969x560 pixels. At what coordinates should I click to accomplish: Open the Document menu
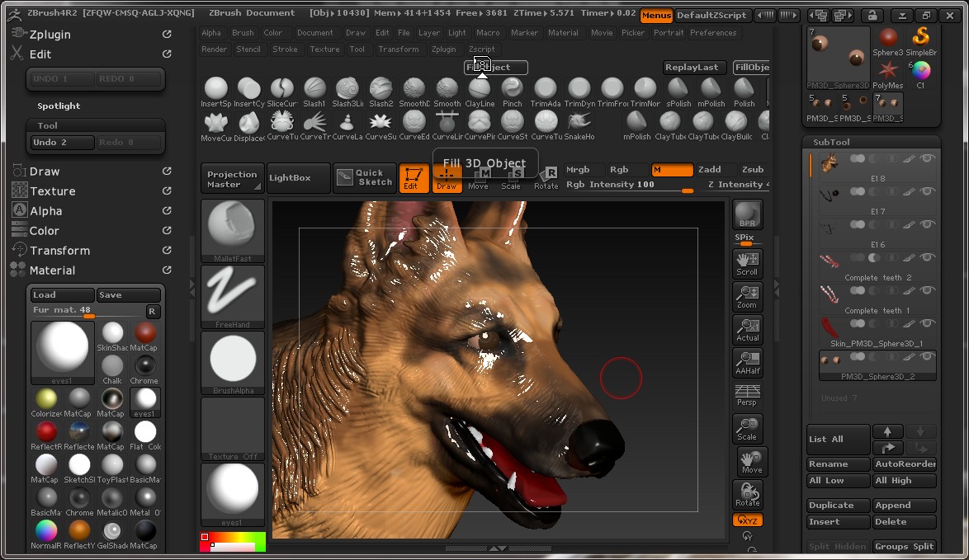[314, 33]
